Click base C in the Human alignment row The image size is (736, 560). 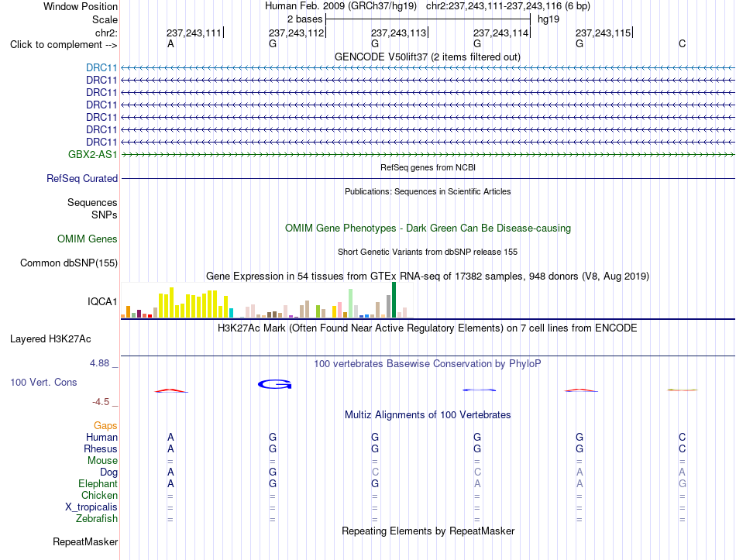(x=682, y=437)
